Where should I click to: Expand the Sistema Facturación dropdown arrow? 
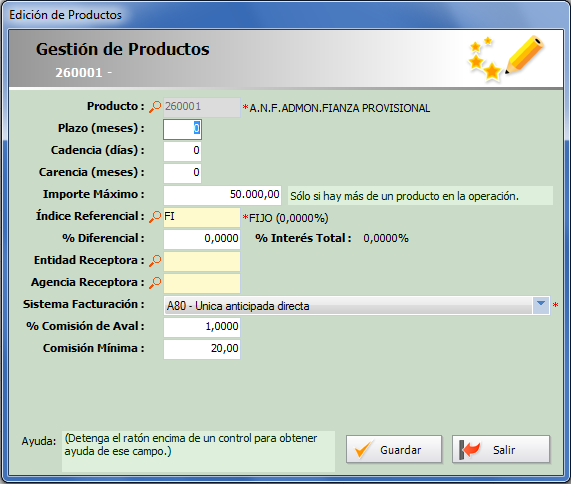[x=541, y=305]
